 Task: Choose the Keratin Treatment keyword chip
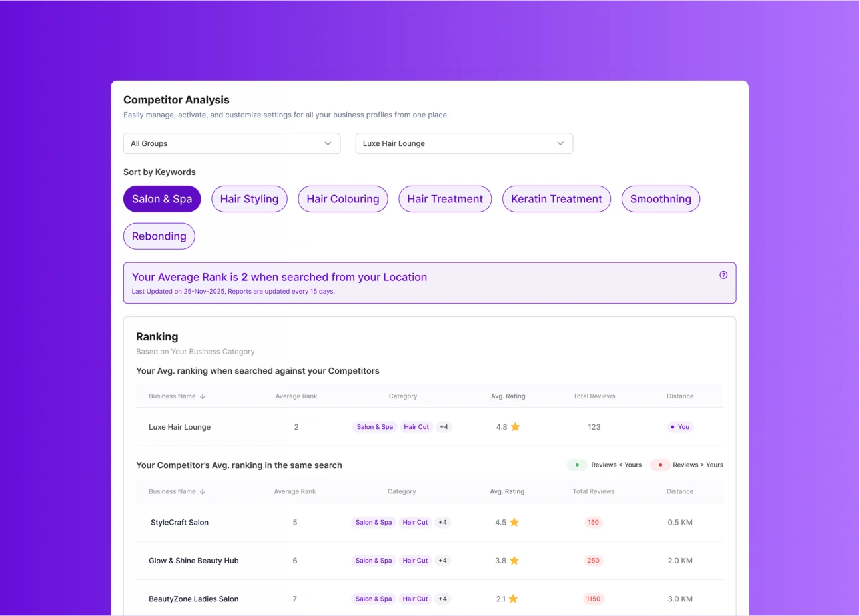[x=556, y=199]
